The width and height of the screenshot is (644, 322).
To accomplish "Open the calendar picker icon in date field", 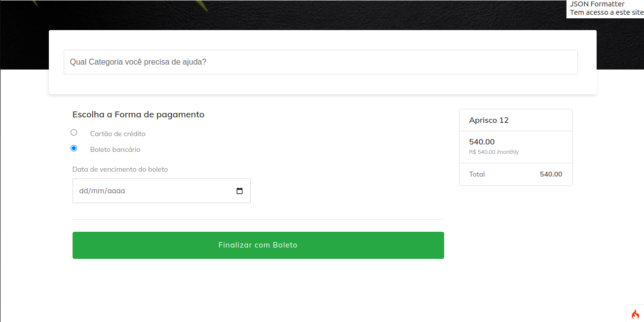I will (240, 191).
